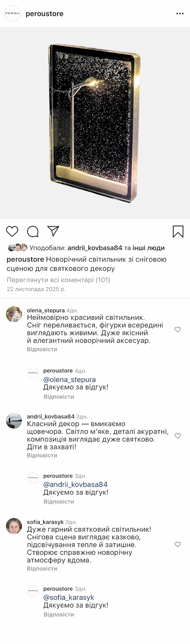Share the post via paper plane icon
The height and width of the screenshot is (644, 190).
pos(53,231)
